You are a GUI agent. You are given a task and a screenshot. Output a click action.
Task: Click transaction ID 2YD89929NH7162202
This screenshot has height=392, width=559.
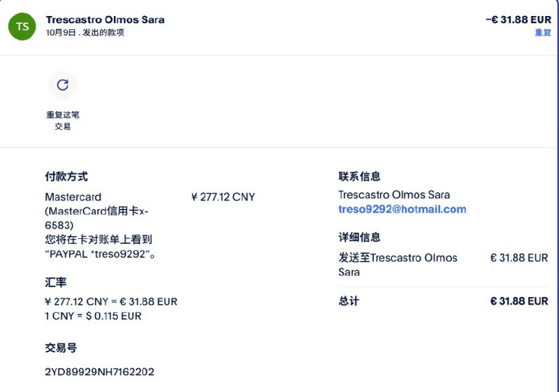tap(99, 372)
